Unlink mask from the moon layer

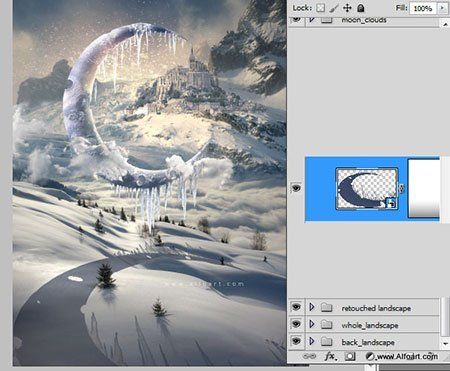click(x=402, y=189)
